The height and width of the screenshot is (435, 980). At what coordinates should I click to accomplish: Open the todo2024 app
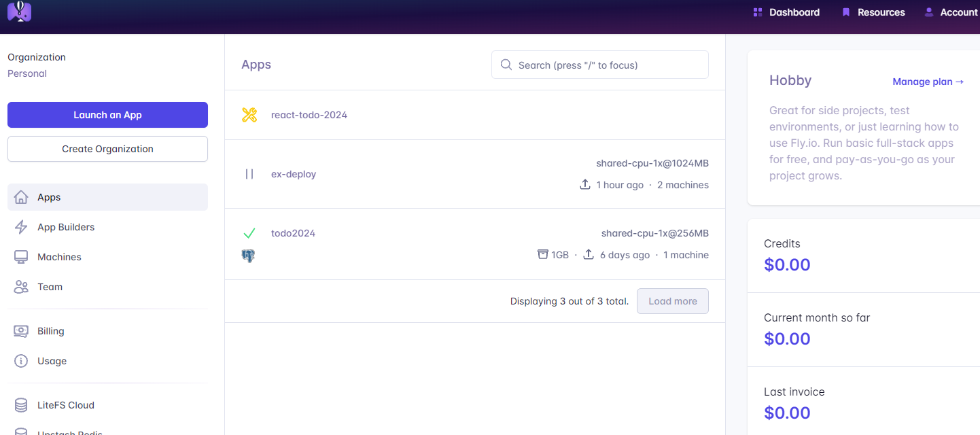(x=293, y=233)
